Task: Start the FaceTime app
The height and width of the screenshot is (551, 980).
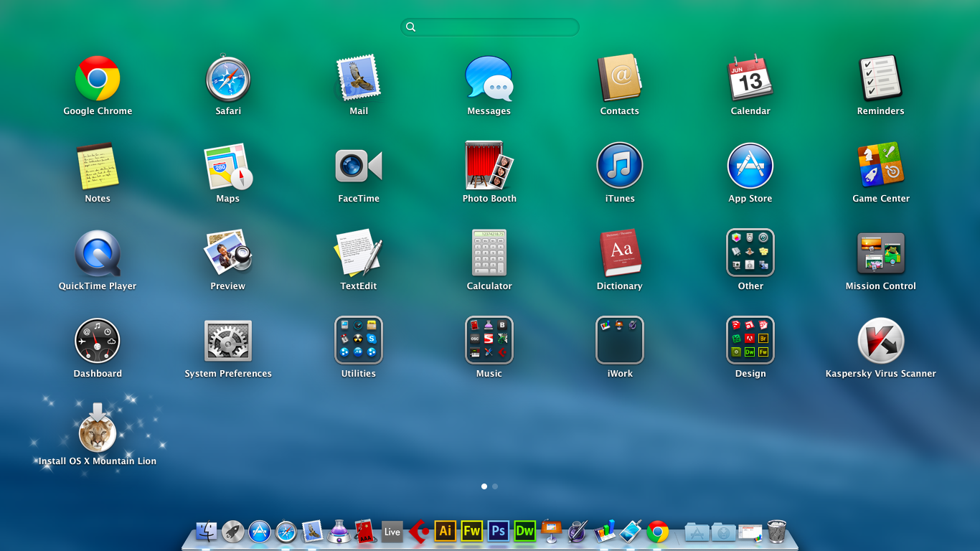Action: (359, 166)
